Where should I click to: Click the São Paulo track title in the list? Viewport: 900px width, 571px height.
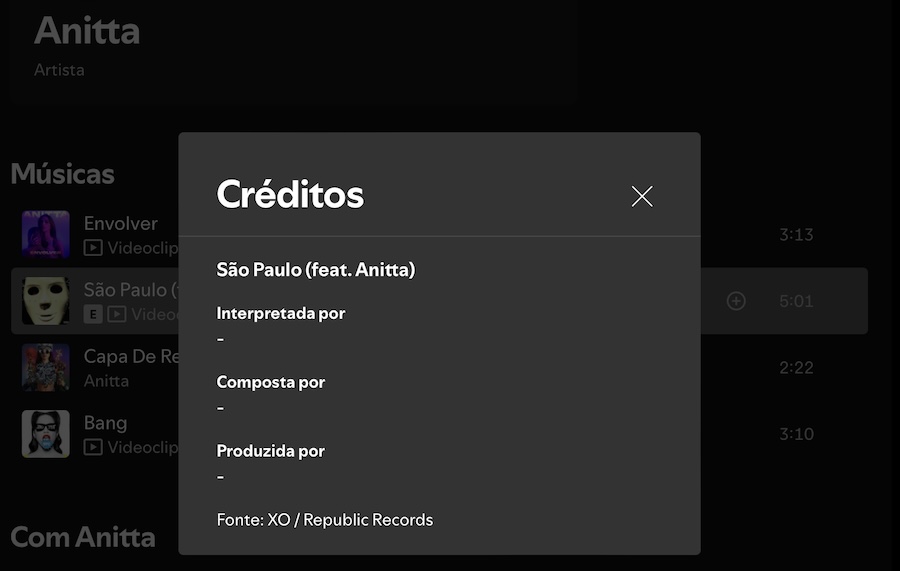coord(131,290)
